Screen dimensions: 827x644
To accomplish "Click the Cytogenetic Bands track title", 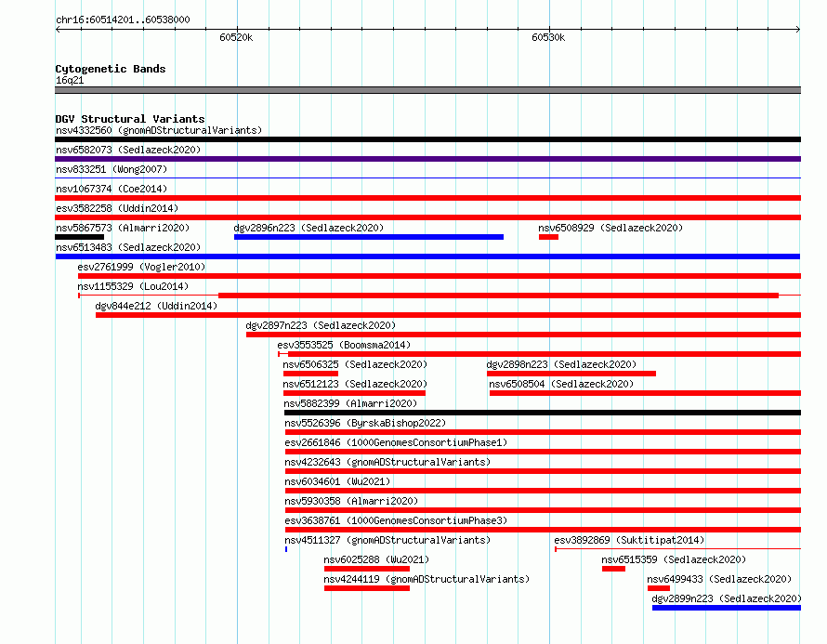I will coord(111,69).
